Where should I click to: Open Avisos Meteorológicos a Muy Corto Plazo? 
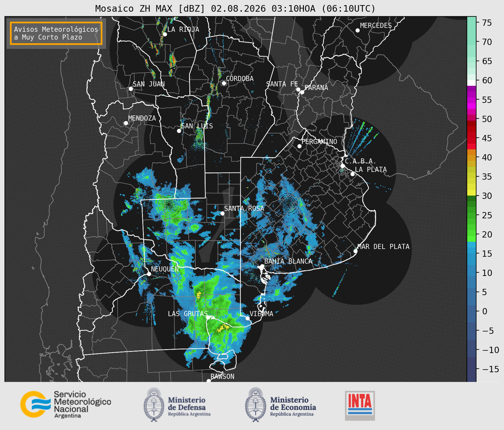[56, 33]
